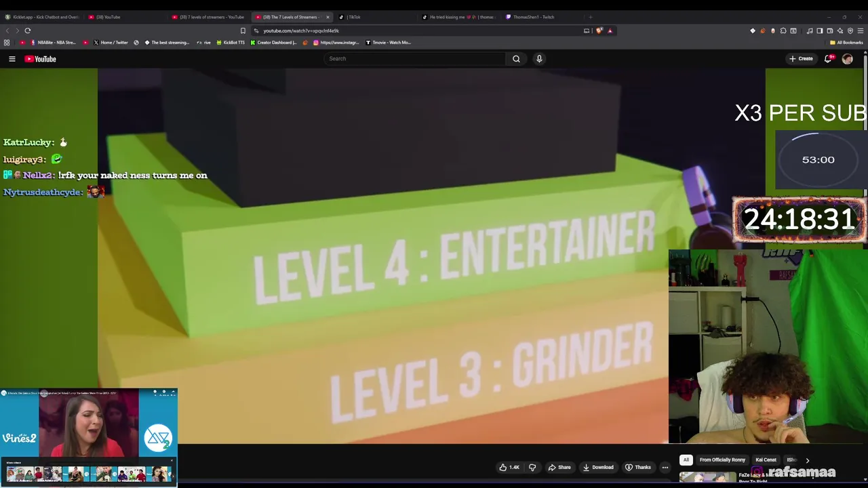The image size is (868, 488).
Task: Switch to He tried kissing me tab
Action: pos(458,17)
